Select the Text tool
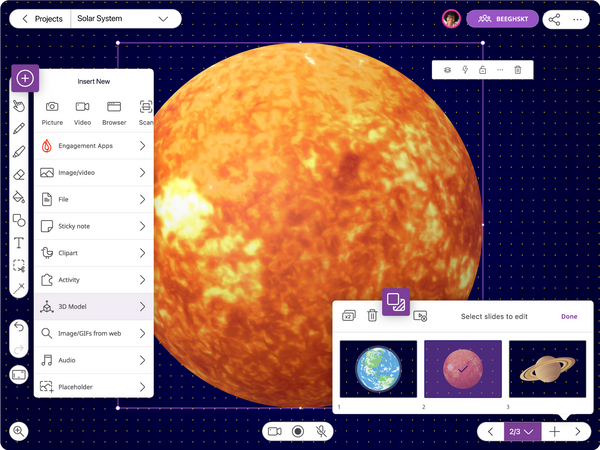Image resolution: width=600 pixels, height=450 pixels. (x=18, y=243)
